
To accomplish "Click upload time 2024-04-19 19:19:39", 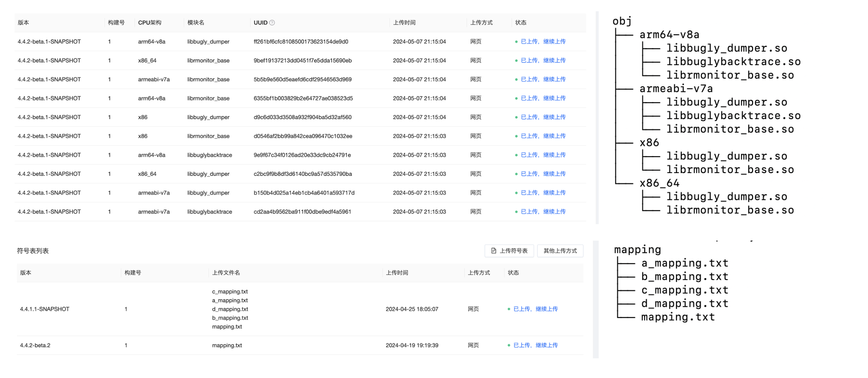I will pyautogui.click(x=412, y=345).
